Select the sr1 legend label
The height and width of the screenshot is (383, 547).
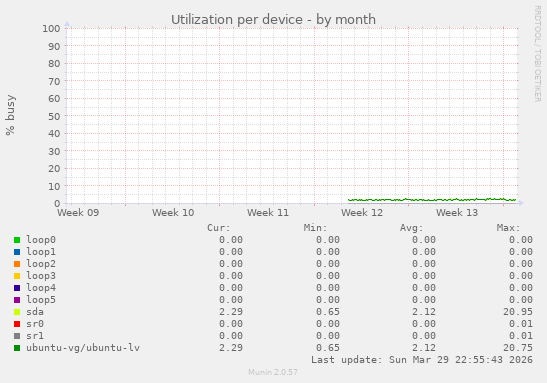coord(35,336)
